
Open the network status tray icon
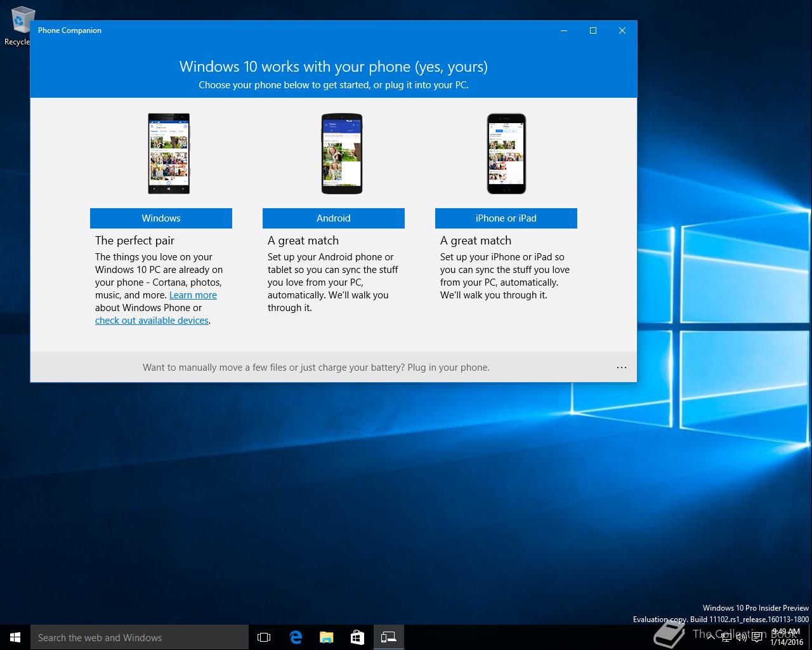click(726, 637)
